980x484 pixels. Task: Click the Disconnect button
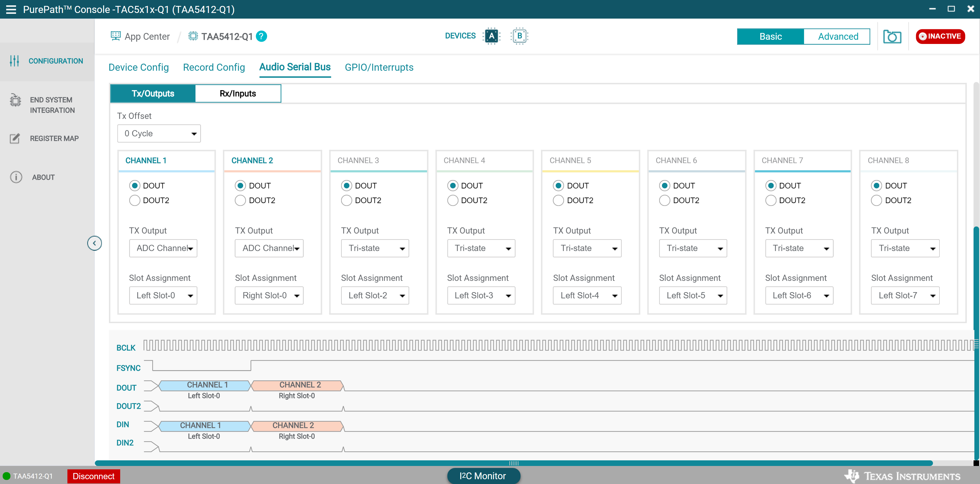(94, 476)
